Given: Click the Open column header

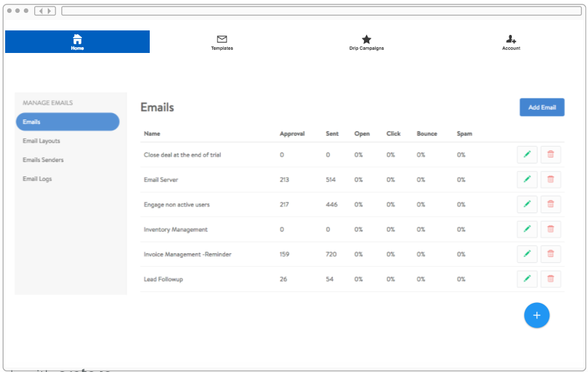Looking at the screenshot, I should coord(362,134).
